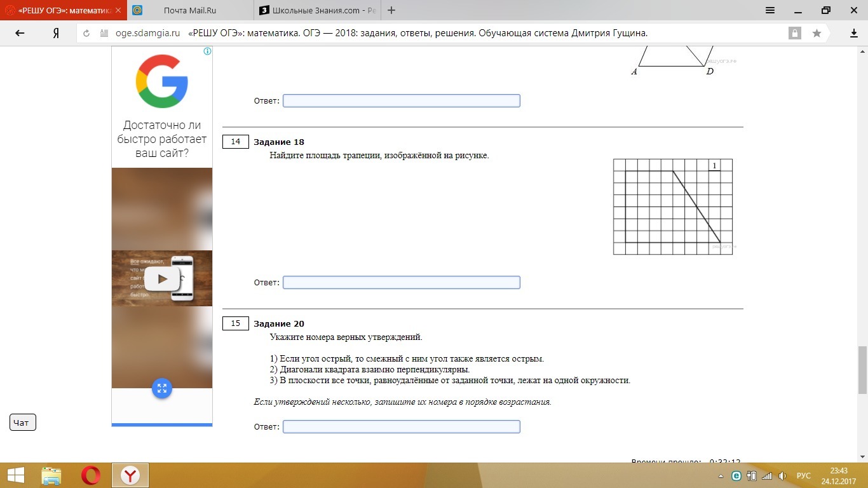
Task: Click the answer field for Задание 20
Action: 401,427
